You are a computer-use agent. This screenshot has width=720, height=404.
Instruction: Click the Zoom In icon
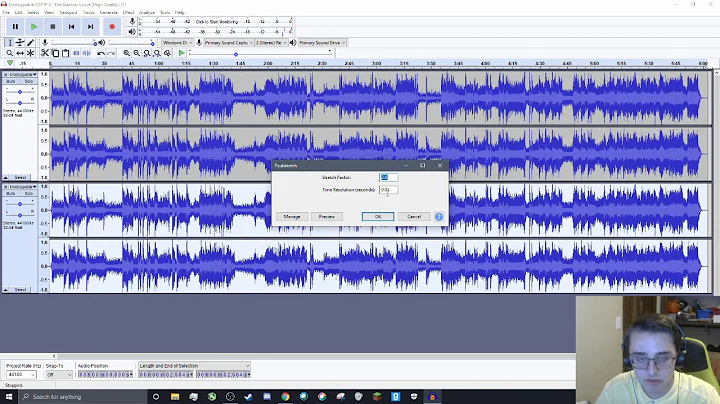(126, 53)
